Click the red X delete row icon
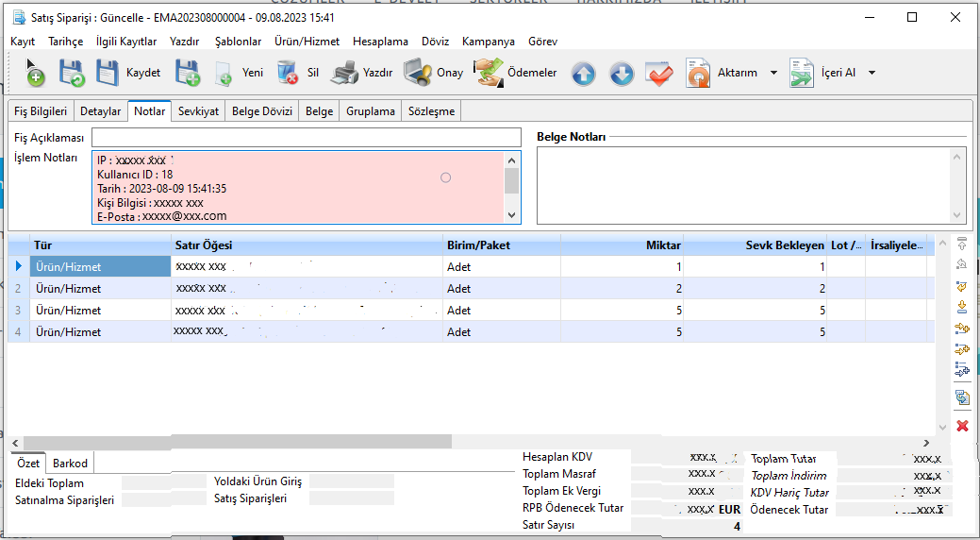This screenshot has width=980, height=540. pyautogui.click(x=962, y=426)
